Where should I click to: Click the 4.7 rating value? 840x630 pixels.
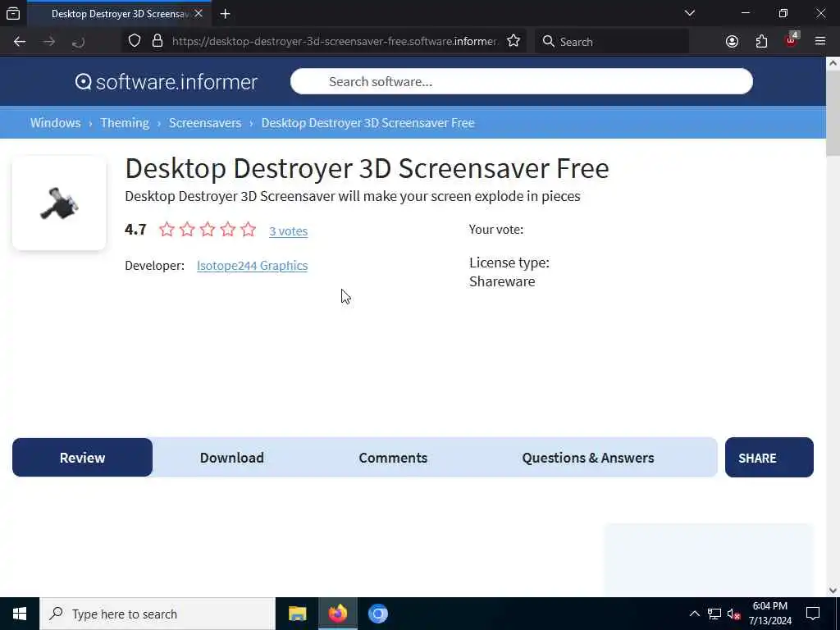[x=135, y=230]
